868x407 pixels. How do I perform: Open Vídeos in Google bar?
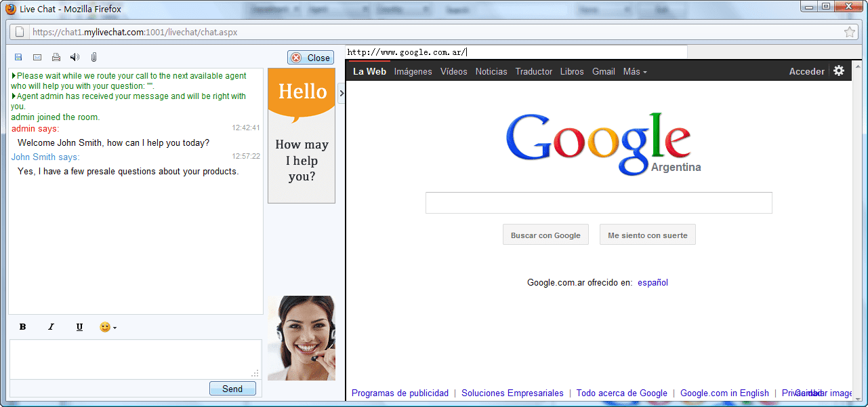click(x=453, y=71)
